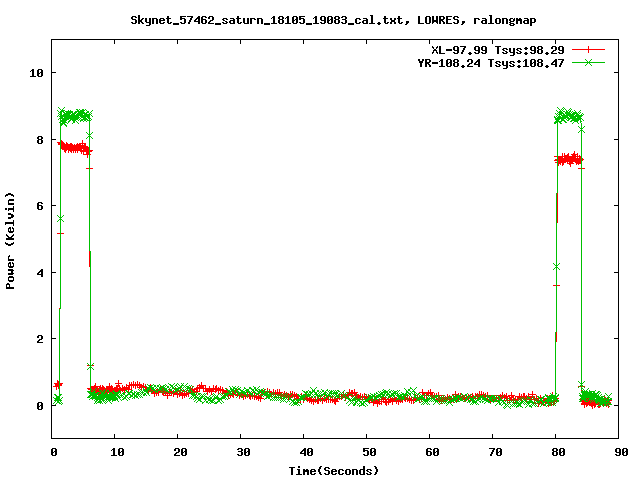This screenshot has height=480, width=640.
Task: Click the green YR plateau near time 3 seconds
Action: 75,117
